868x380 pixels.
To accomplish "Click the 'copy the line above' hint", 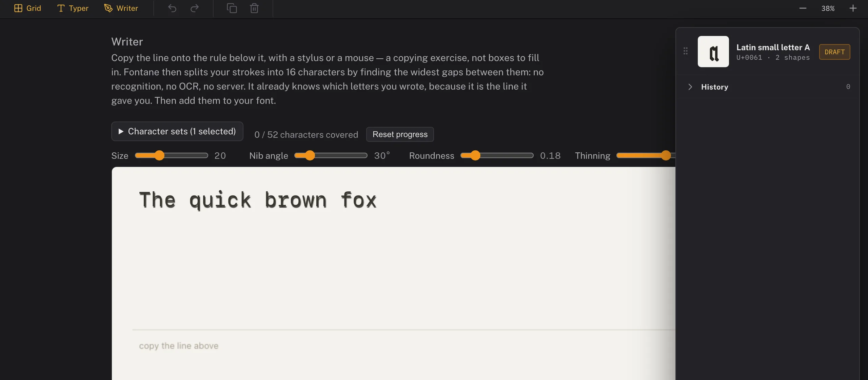I will 179,346.
